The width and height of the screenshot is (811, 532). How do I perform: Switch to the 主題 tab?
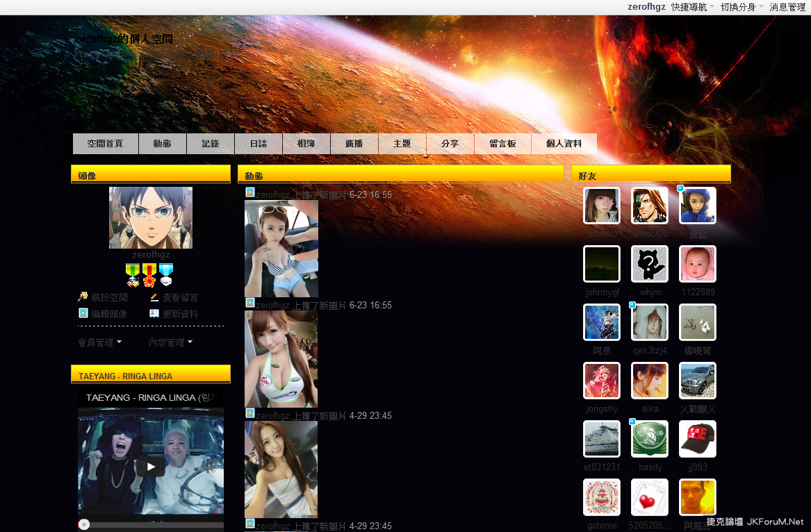tap(402, 144)
